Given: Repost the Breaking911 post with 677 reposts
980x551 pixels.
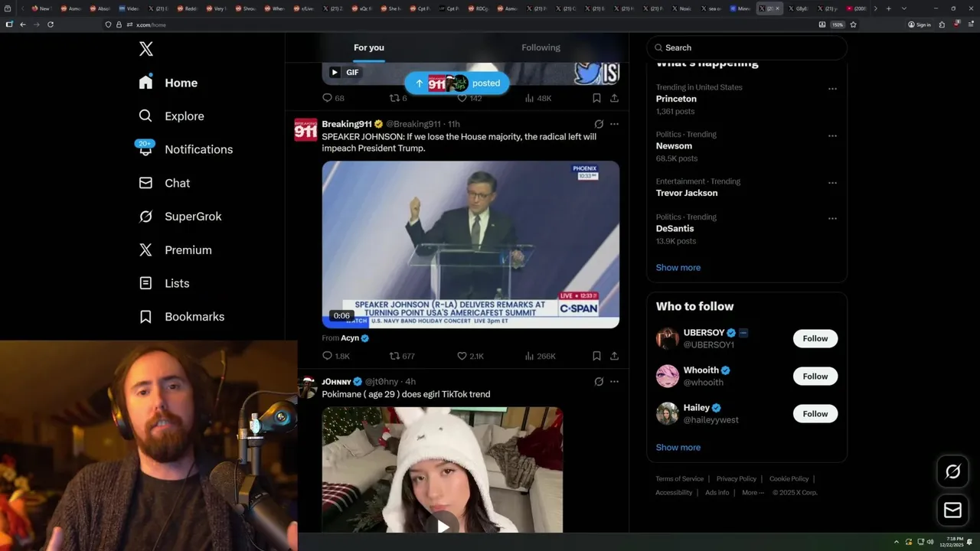Looking at the screenshot, I should coord(402,356).
